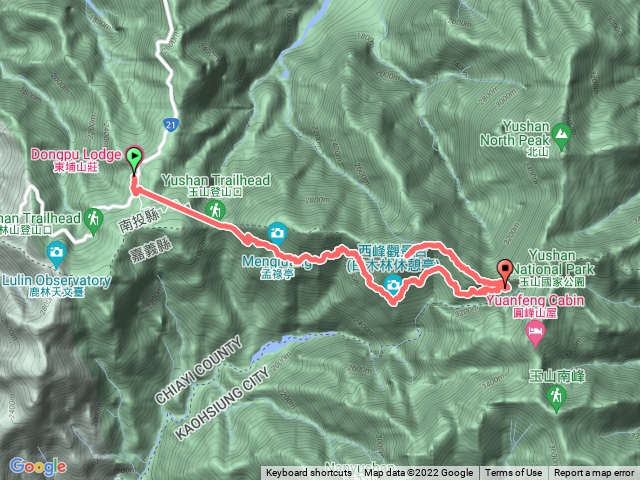Select the Yuanfeng Cabin lodging icon
The height and width of the screenshot is (480, 640).
pyautogui.click(x=536, y=333)
